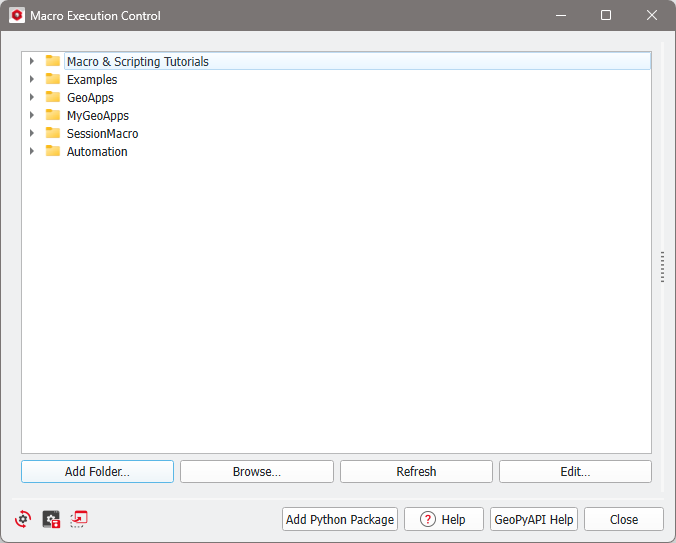This screenshot has height=543, width=676.
Task: Select the "Macro & Scripting Tutorials" label
Action: 138,62
